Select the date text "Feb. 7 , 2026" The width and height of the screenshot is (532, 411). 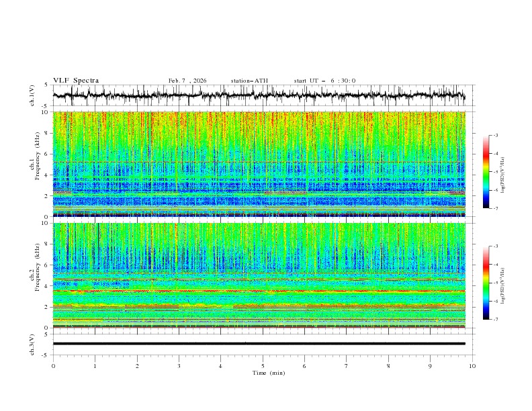click(x=187, y=81)
